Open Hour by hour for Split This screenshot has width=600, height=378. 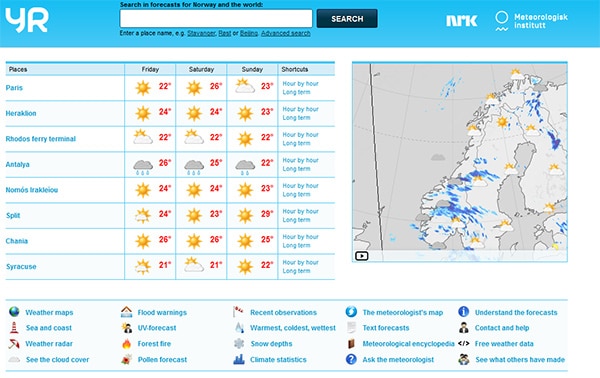click(x=300, y=211)
